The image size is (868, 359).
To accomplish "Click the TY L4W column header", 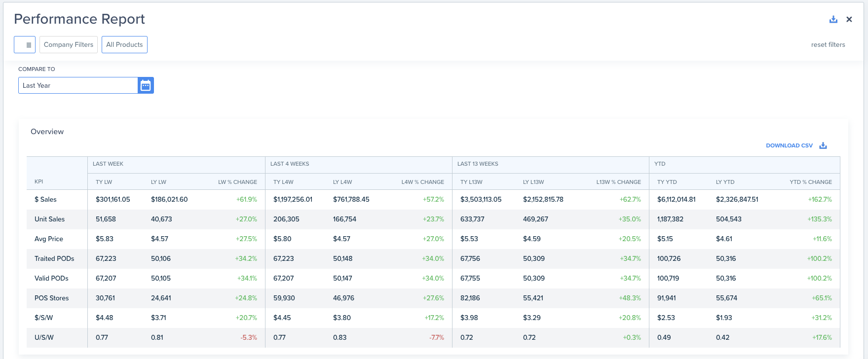I will click(x=283, y=182).
